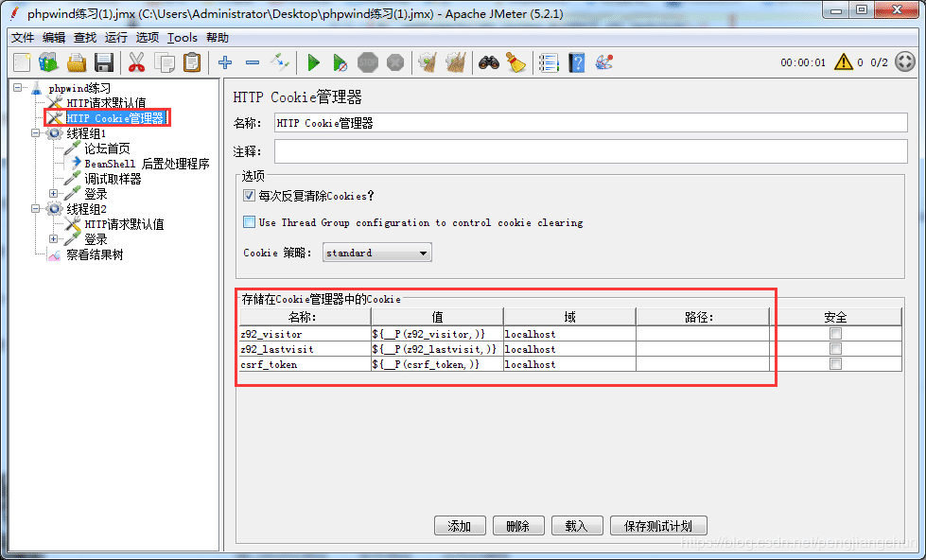This screenshot has width=926, height=560.
Task: Click the z92_visitor name cell
Action: point(306,334)
